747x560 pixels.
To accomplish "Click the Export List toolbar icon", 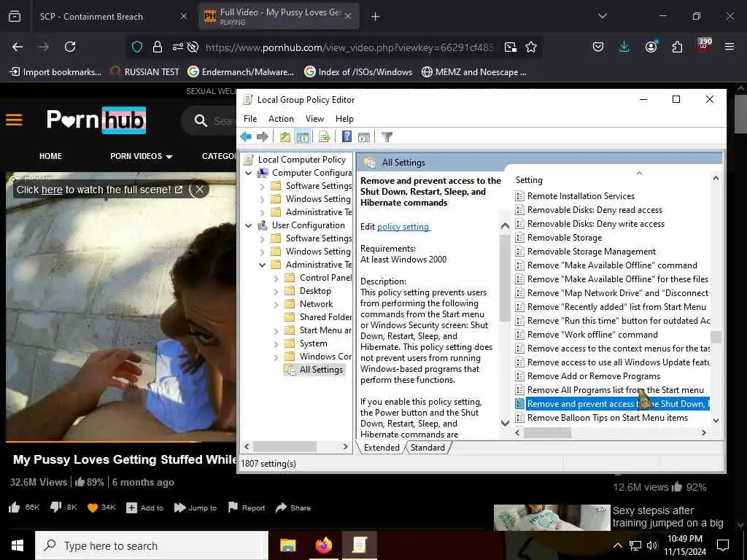I will tap(325, 137).
